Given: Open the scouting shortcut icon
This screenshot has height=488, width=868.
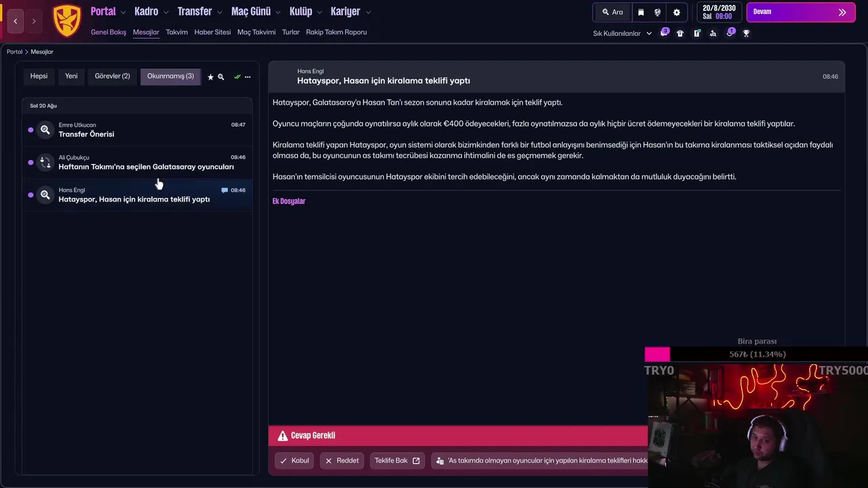Looking at the screenshot, I should [x=713, y=33].
